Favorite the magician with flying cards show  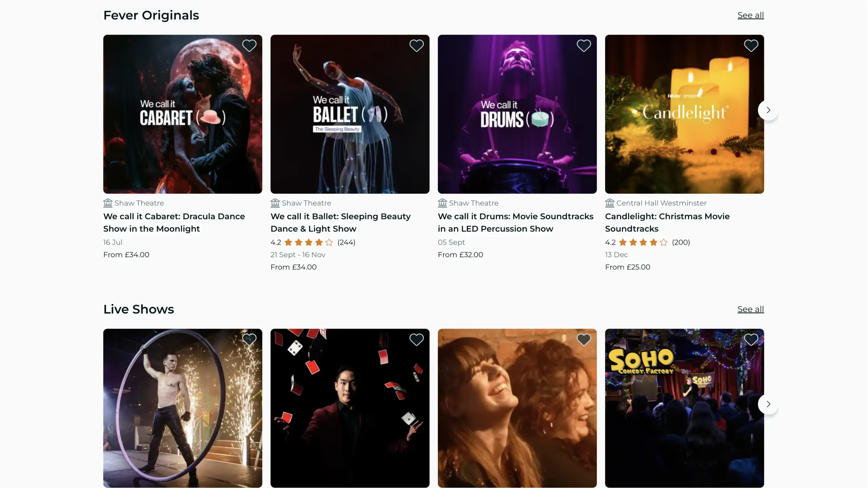coord(416,339)
